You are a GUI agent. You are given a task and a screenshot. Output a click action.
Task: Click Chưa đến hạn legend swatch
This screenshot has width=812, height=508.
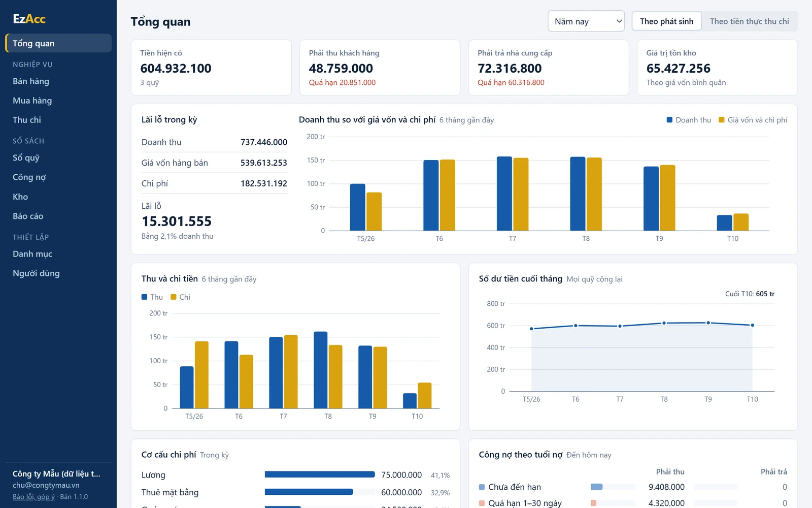tap(482, 487)
